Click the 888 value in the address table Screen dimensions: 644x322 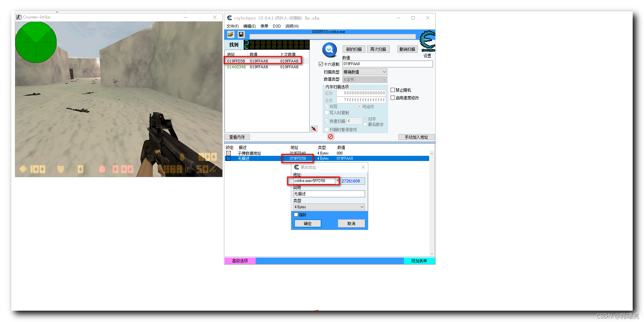(x=339, y=153)
